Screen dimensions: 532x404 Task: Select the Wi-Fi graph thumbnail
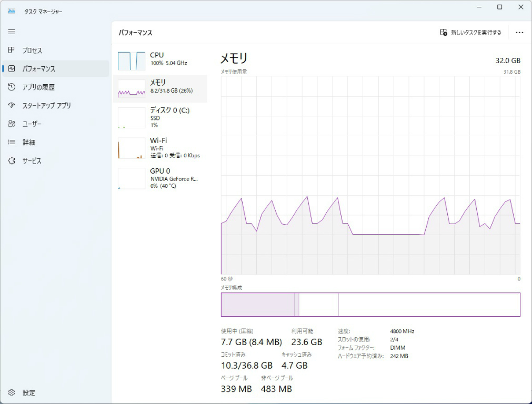click(132, 148)
